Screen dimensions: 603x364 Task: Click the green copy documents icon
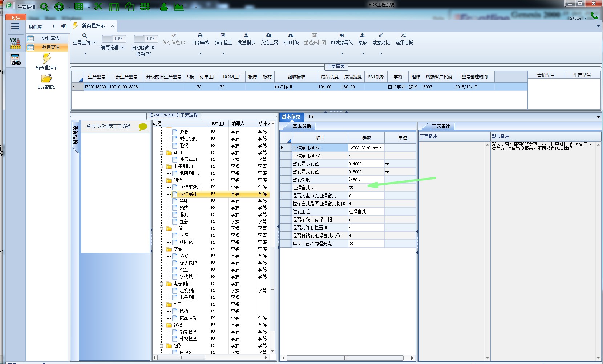(130, 7)
